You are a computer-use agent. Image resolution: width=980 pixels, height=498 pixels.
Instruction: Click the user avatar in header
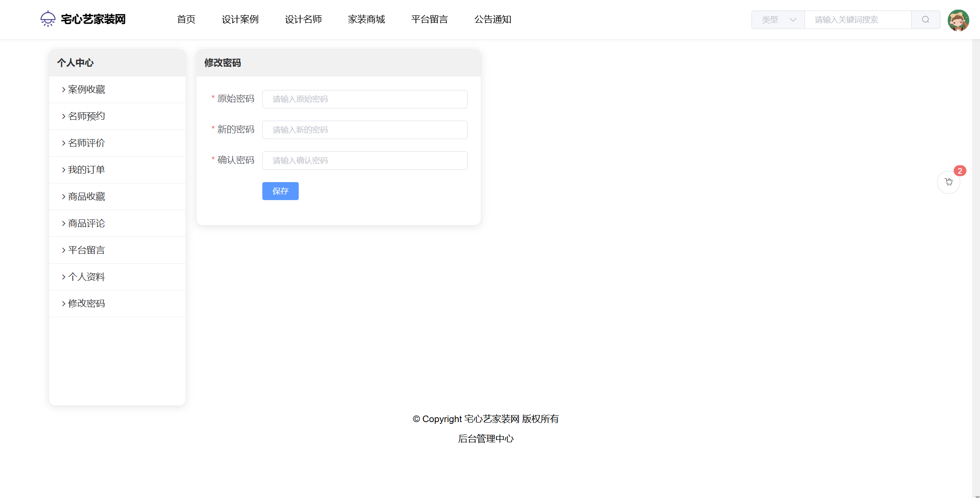point(958,20)
